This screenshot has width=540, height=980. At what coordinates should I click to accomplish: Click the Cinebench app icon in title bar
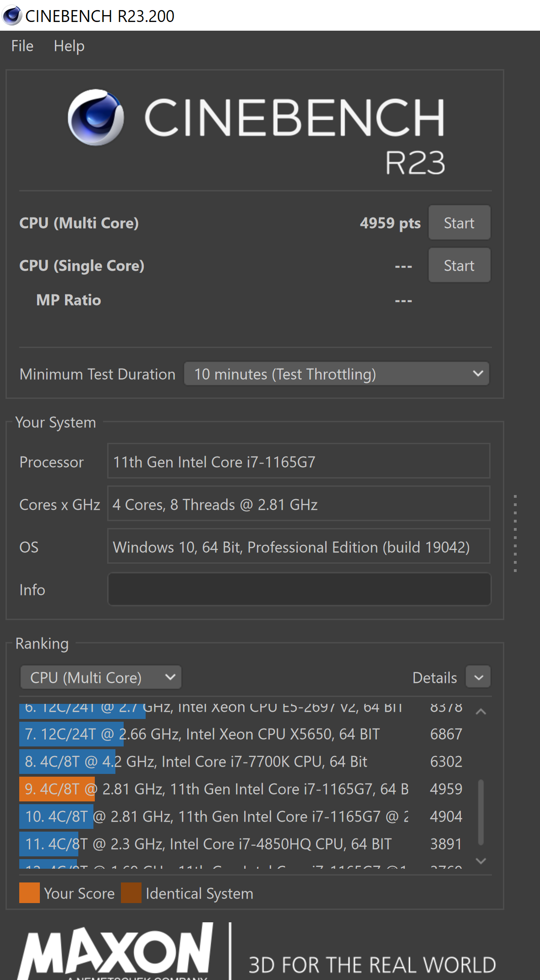tap(12, 15)
